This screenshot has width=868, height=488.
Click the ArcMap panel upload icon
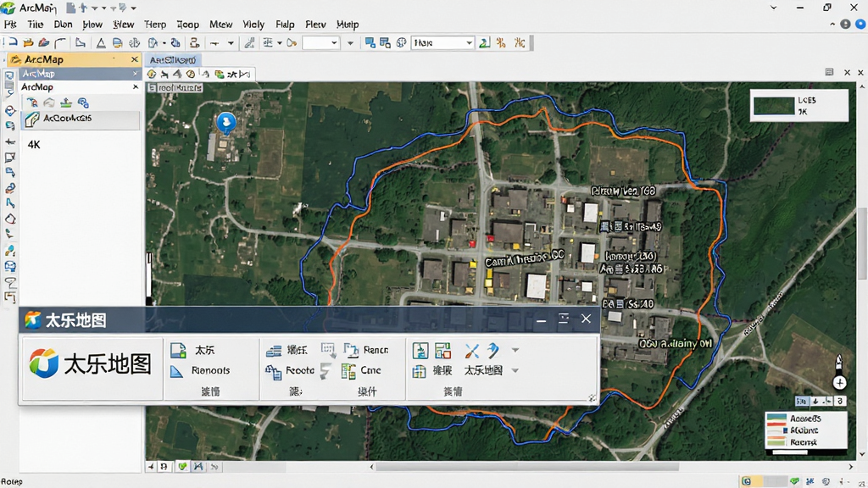(x=66, y=103)
